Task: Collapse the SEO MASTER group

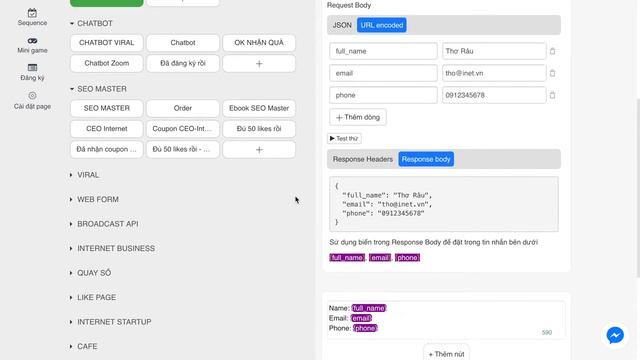Action: pyautogui.click(x=72, y=89)
